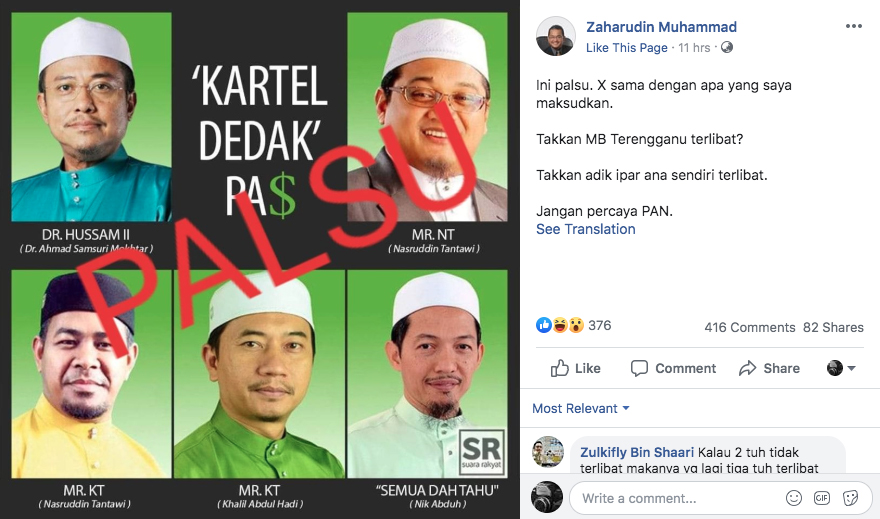Open commenter Zulkifly Bin Shaari's profile name
880x519 pixels.
[637, 452]
